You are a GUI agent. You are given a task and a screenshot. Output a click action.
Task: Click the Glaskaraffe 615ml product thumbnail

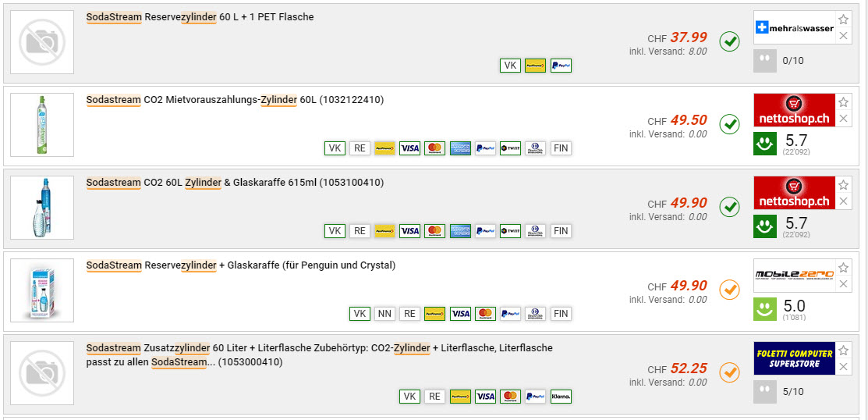(42, 208)
